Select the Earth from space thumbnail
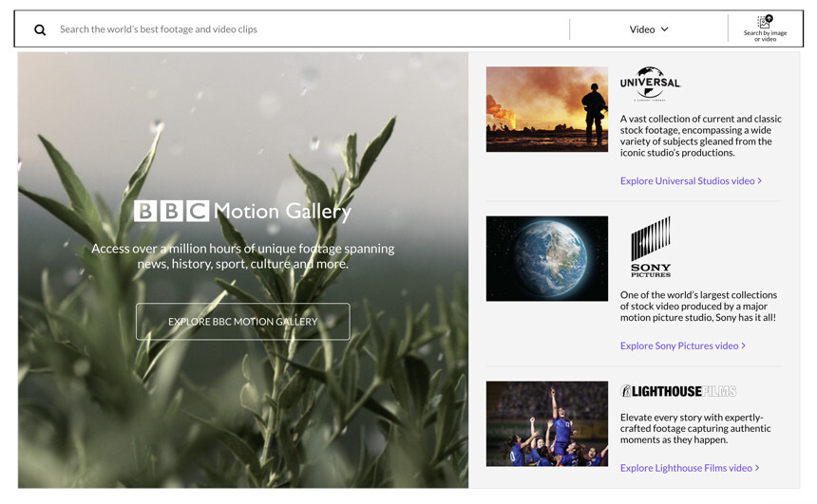 click(x=546, y=258)
